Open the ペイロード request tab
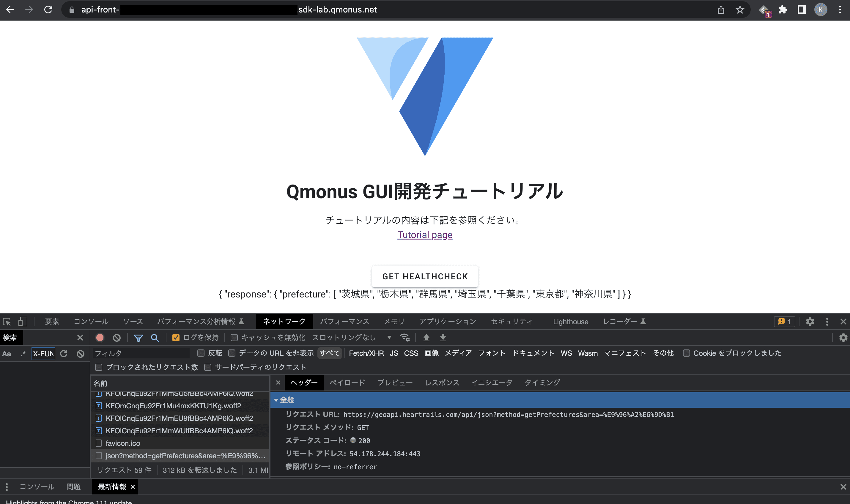The image size is (850, 504). click(x=347, y=383)
